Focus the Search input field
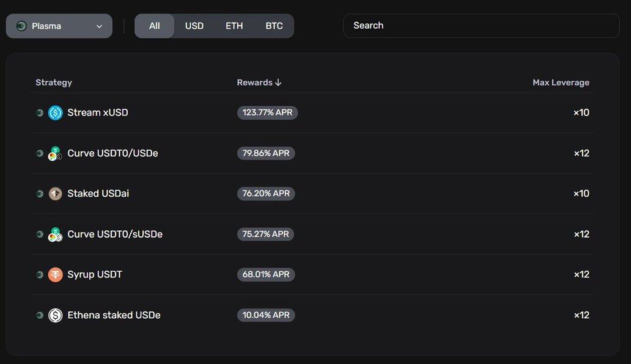This screenshot has height=364, width=631. tap(481, 26)
